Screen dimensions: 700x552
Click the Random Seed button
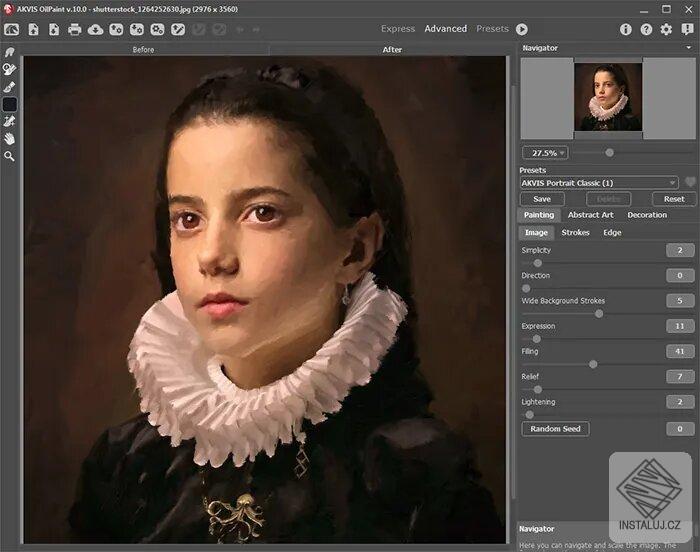click(x=555, y=429)
